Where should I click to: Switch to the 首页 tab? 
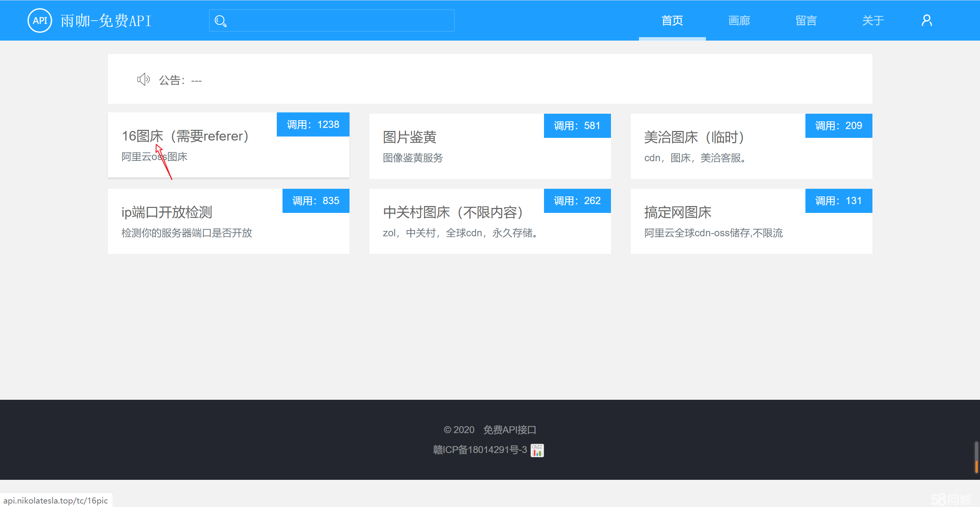click(672, 21)
